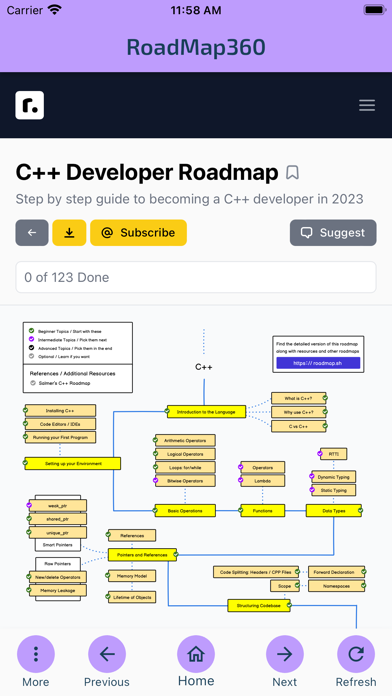
Task: Click the 0 of 123 Done progress bar
Action: pyautogui.click(x=196, y=277)
